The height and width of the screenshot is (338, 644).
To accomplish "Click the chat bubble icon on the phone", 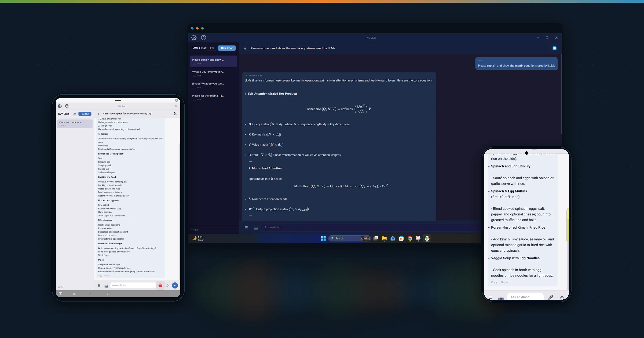I will point(562,298).
